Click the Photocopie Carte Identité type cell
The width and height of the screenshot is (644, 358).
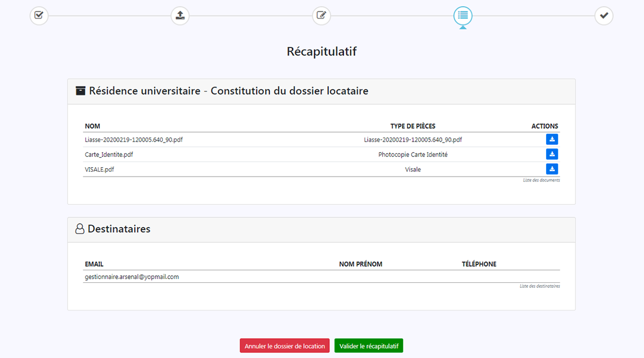click(413, 155)
